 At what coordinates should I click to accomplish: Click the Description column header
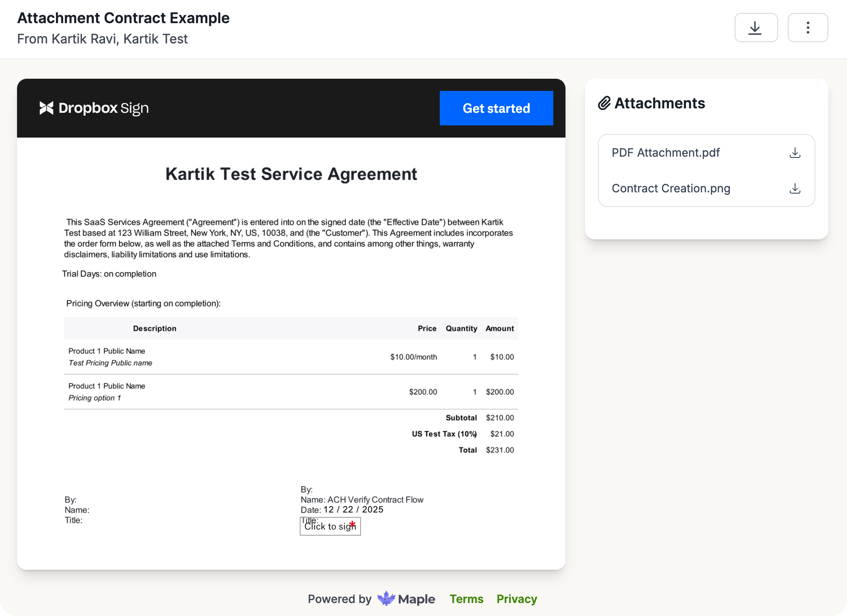pos(155,328)
